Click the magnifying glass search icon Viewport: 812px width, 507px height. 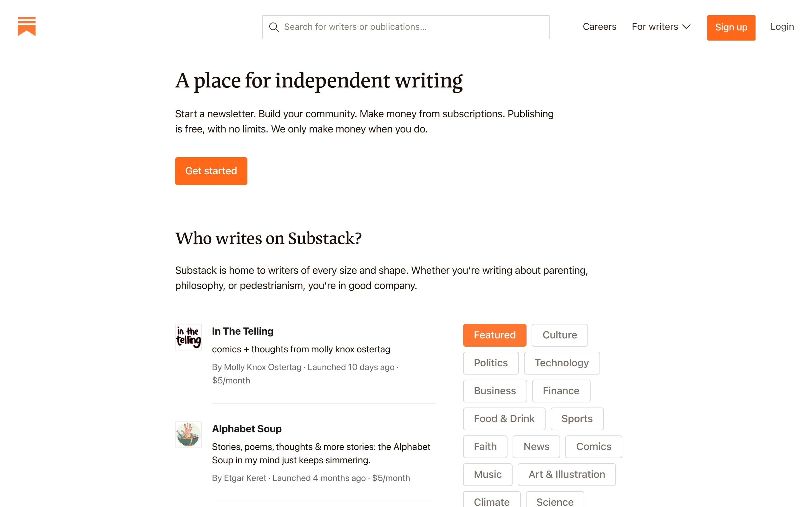pos(274,27)
